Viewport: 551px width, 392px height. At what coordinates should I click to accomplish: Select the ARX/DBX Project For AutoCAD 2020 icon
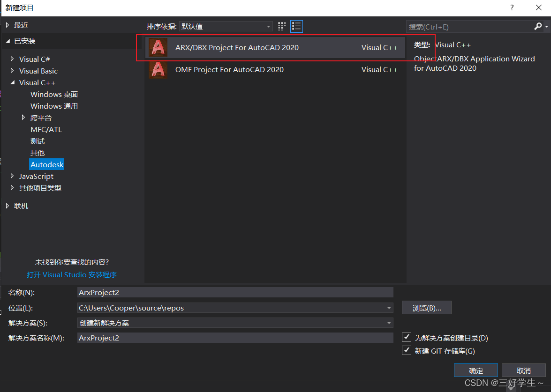click(158, 47)
